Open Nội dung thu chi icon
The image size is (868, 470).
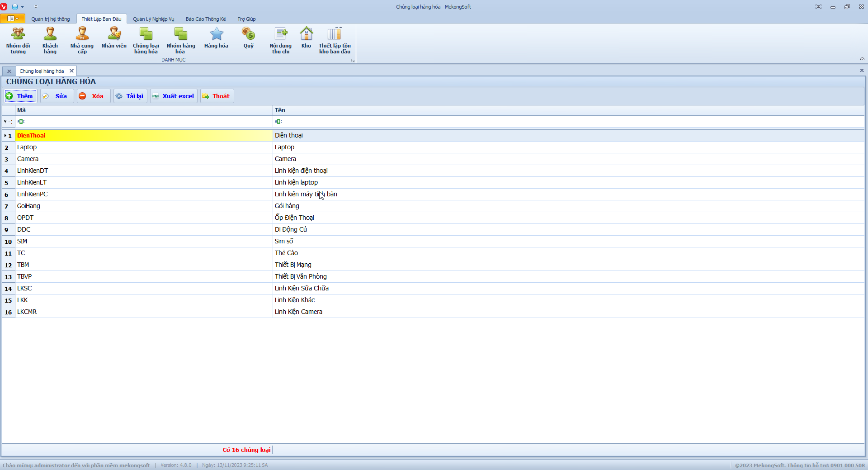pos(280,40)
